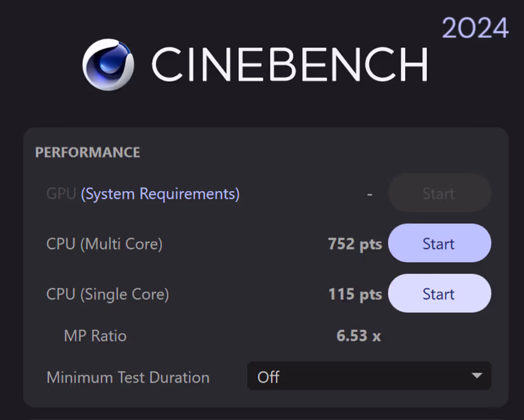Click the Cinebench sphere logo icon
This screenshot has height=420, width=524.
pos(108,65)
